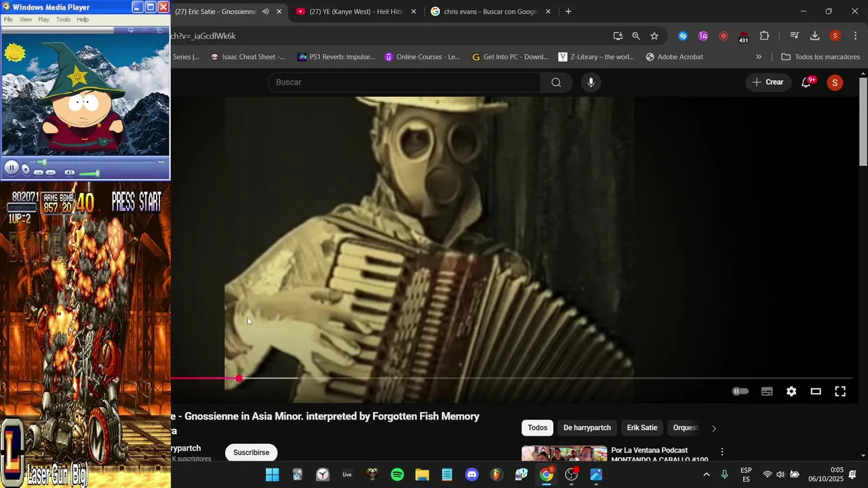Click the YouTube search magnifier button

pos(556,82)
